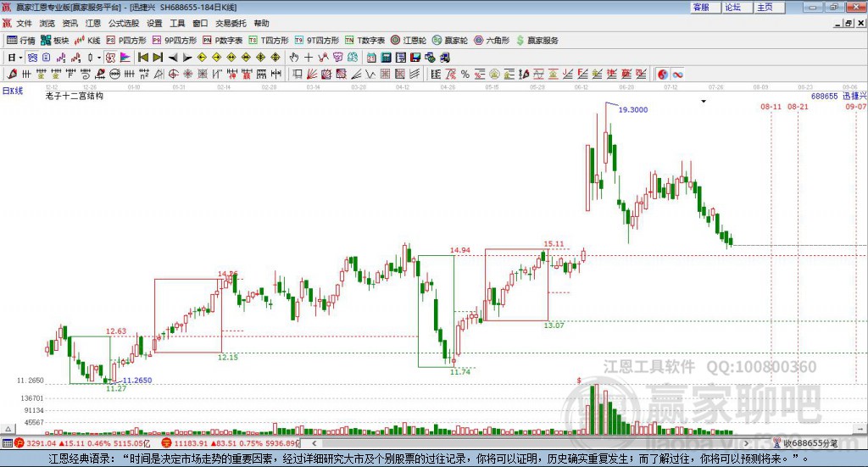The height and width of the screenshot is (467, 868).
Task: Toggle the pressed red 权 button
Action: (x=111, y=58)
